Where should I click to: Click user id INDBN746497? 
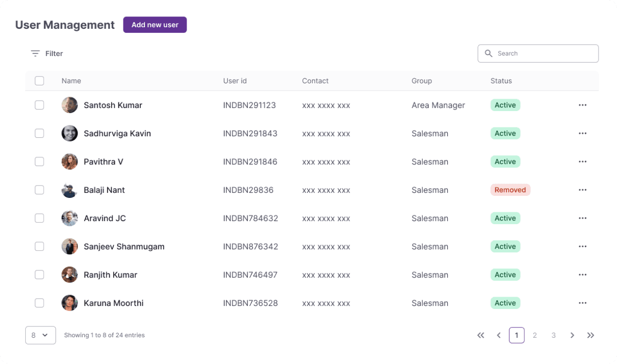pos(250,275)
